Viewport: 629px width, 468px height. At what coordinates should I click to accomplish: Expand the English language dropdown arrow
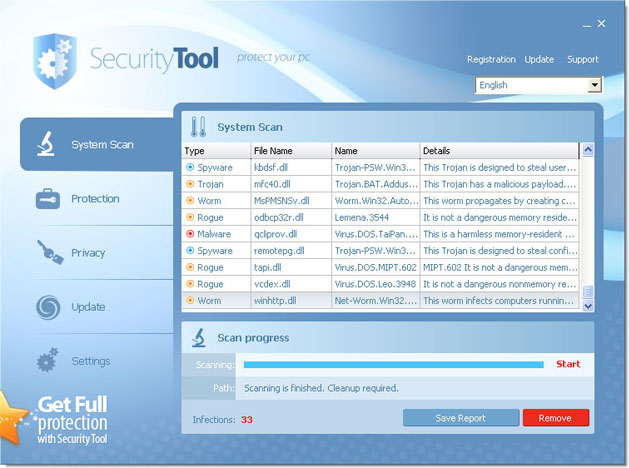tap(595, 85)
